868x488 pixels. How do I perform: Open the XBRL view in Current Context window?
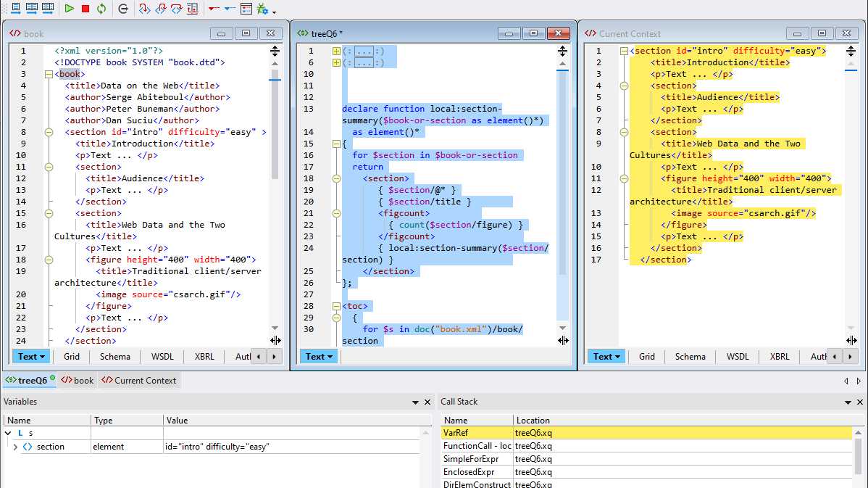click(780, 356)
